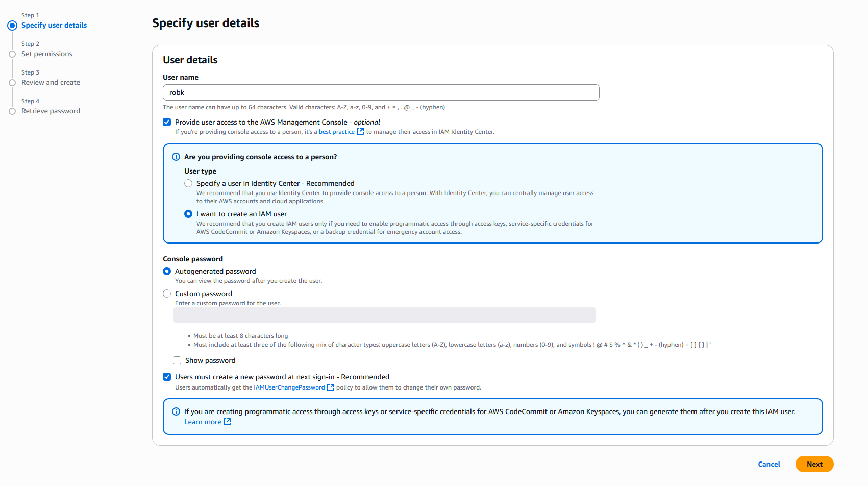Click the external link icon beside best practice

click(x=360, y=131)
